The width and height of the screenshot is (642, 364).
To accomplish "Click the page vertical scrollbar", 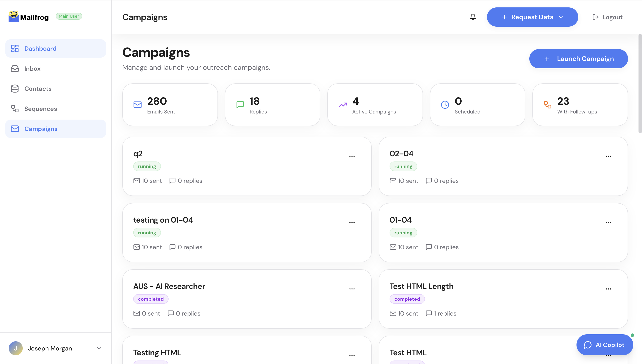I will 640,84.
